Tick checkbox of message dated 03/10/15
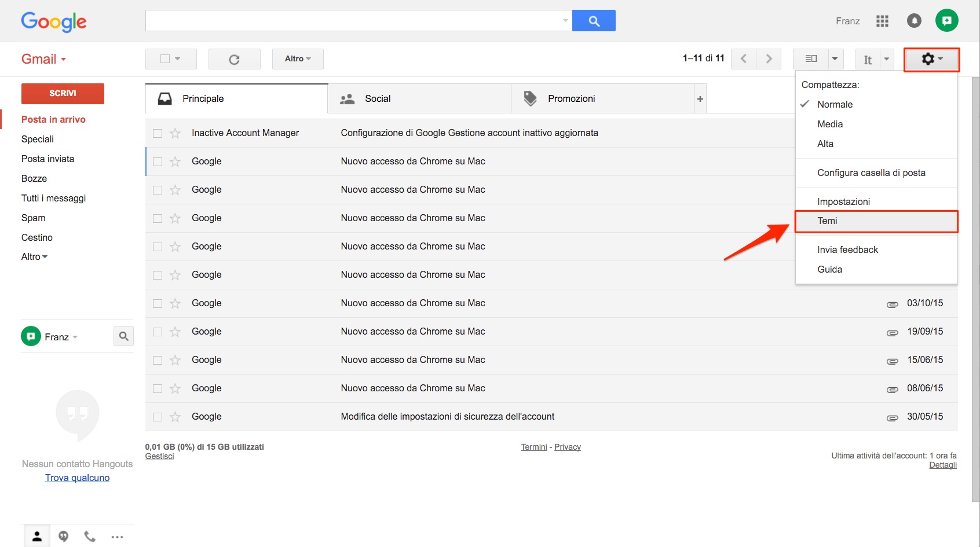This screenshot has height=547, width=980. [158, 303]
